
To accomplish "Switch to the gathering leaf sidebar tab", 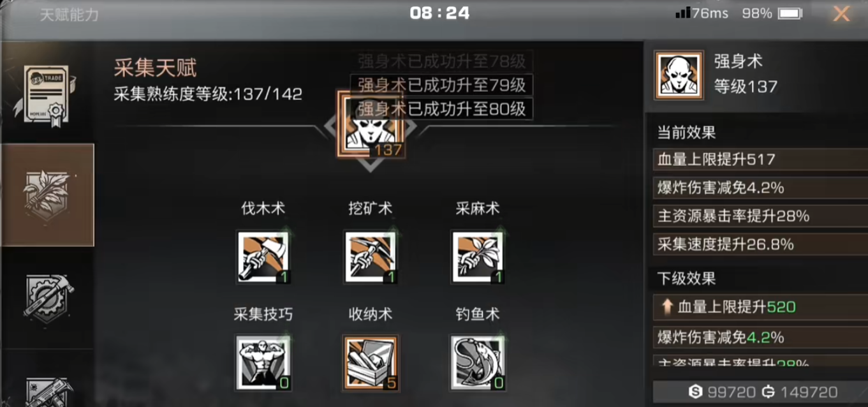I will coord(47,195).
